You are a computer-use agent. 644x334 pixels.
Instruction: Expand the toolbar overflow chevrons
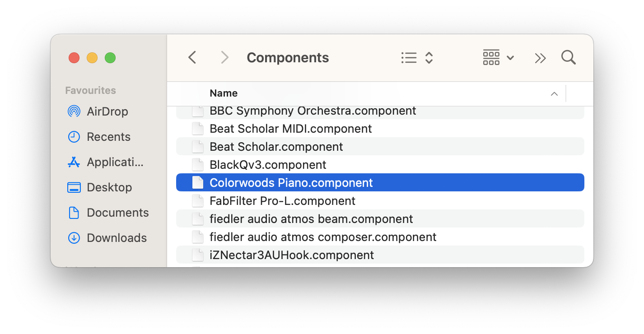tap(540, 58)
